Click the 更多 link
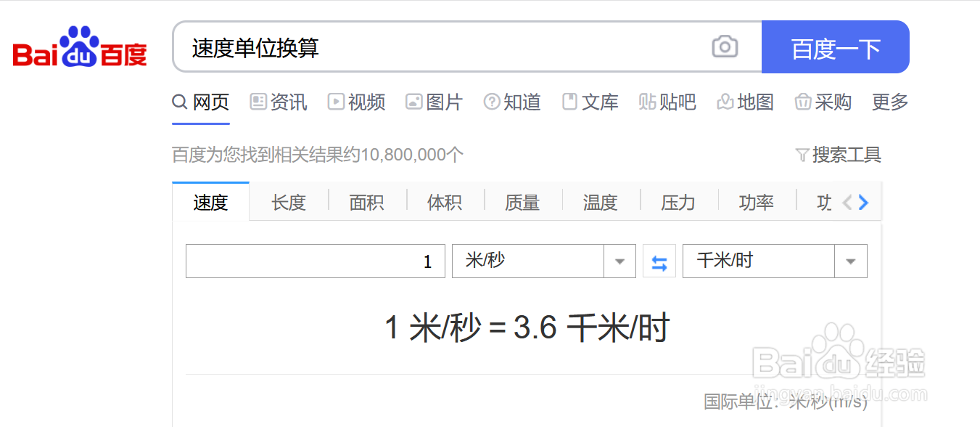Viewport: 980px width, 427px height. tap(890, 102)
